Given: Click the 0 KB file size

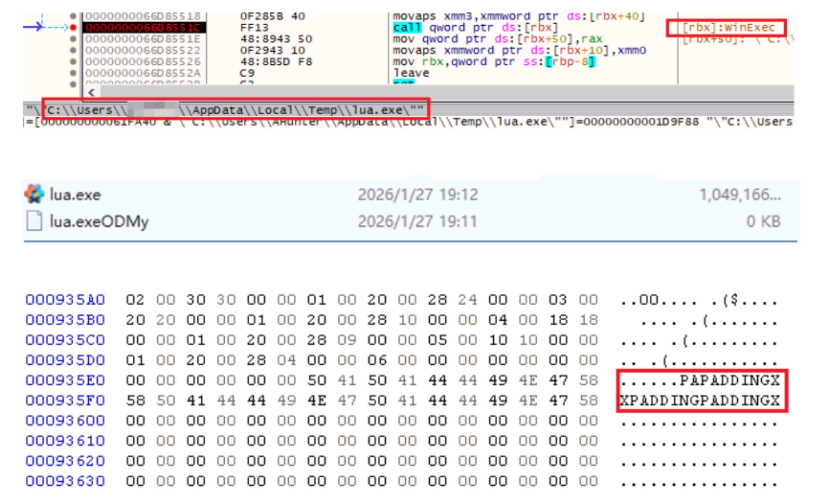Looking at the screenshot, I should pyautogui.click(x=763, y=222).
